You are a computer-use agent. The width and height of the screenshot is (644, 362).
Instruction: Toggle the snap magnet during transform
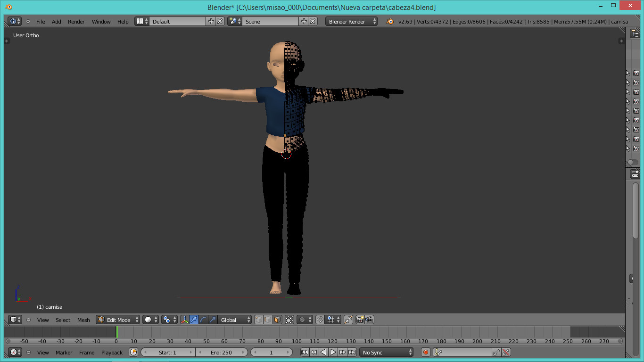(x=320, y=320)
